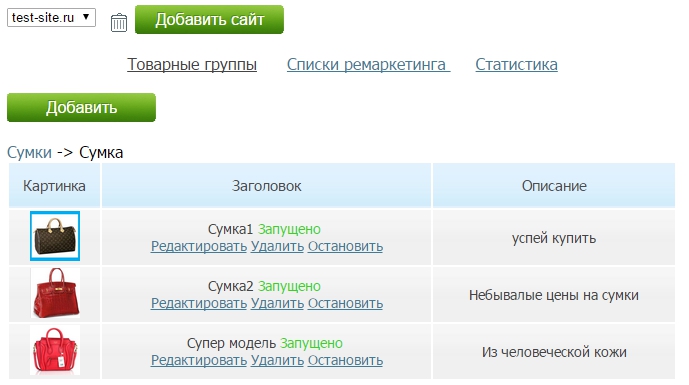Delete Сумка1 via Удалить link
This screenshot has height=385, width=689.
pyautogui.click(x=277, y=247)
